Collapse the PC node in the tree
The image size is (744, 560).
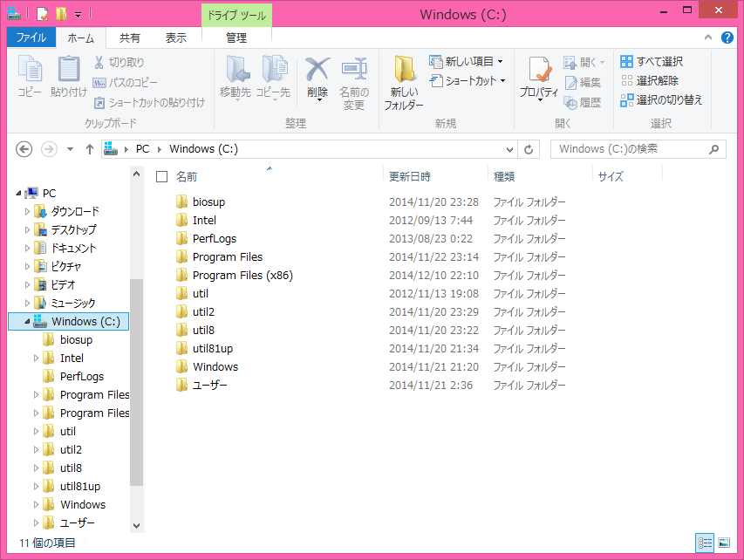click(18, 193)
